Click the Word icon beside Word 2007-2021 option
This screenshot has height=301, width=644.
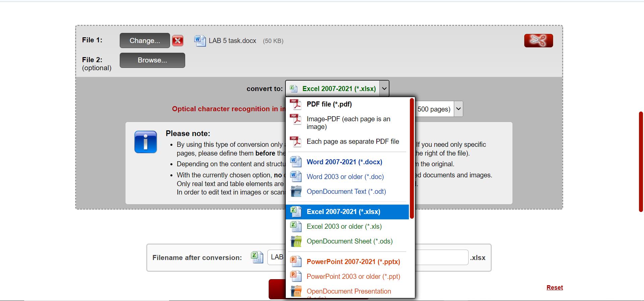click(x=296, y=162)
